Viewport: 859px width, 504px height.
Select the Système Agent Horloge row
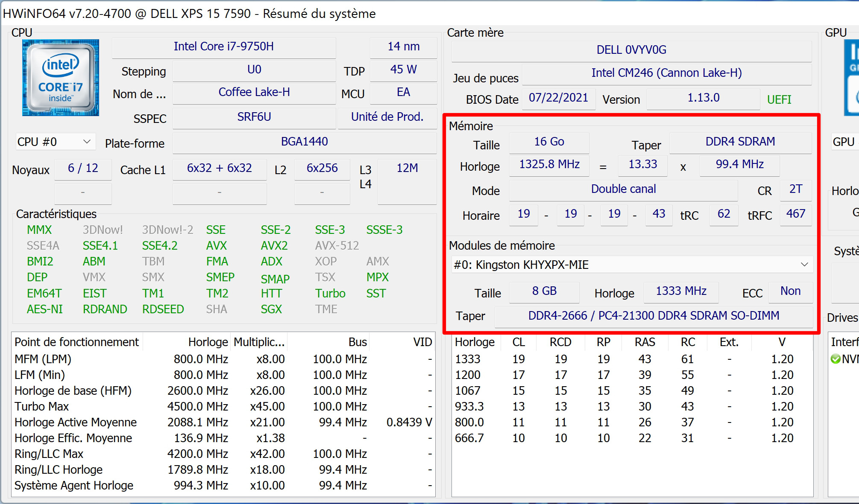(223, 486)
